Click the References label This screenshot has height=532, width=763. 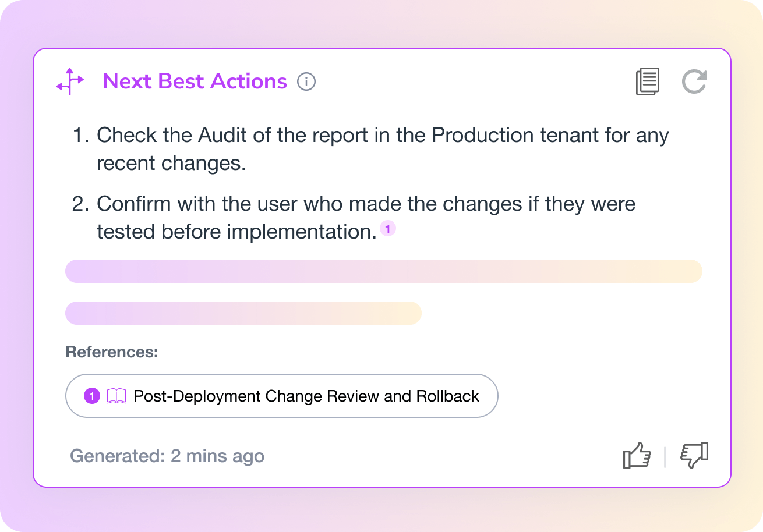click(x=112, y=352)
